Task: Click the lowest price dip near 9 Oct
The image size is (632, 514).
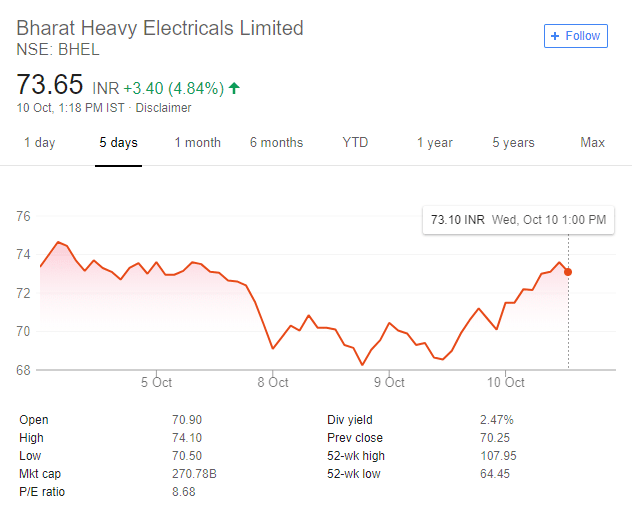Action: (362, 364)
